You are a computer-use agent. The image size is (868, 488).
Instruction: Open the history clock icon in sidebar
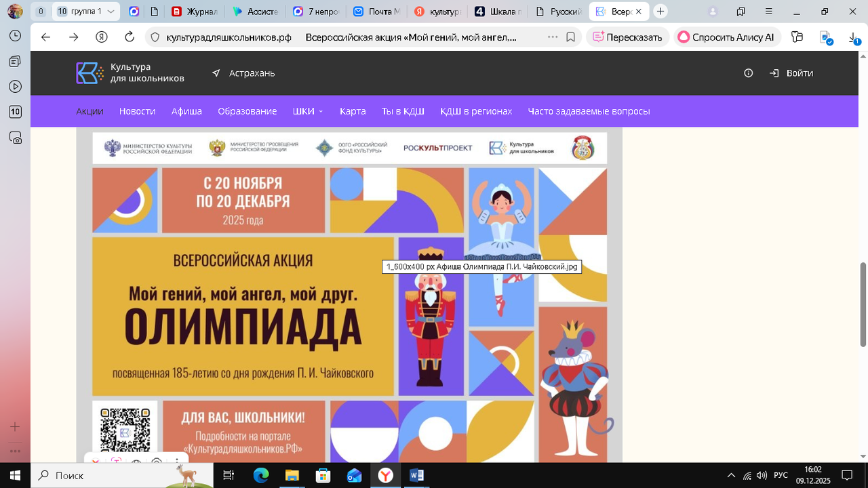15,36
